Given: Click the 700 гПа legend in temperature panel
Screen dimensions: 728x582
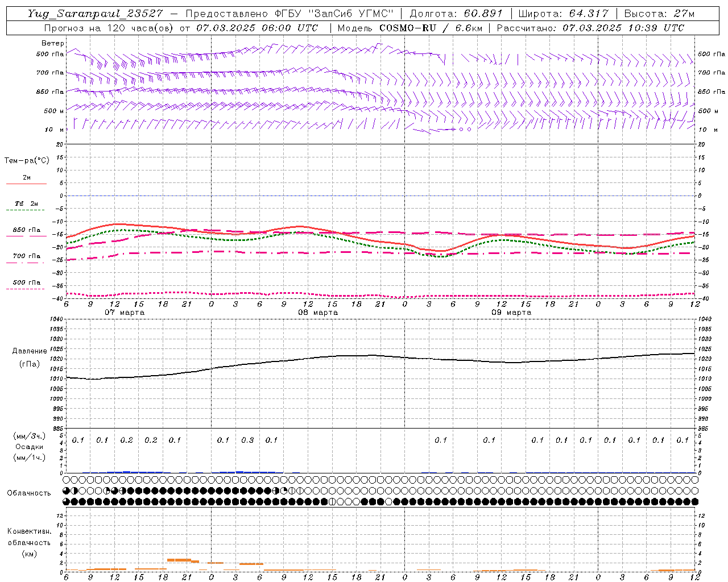Looking at the screenshot, I should pos(27,256).
